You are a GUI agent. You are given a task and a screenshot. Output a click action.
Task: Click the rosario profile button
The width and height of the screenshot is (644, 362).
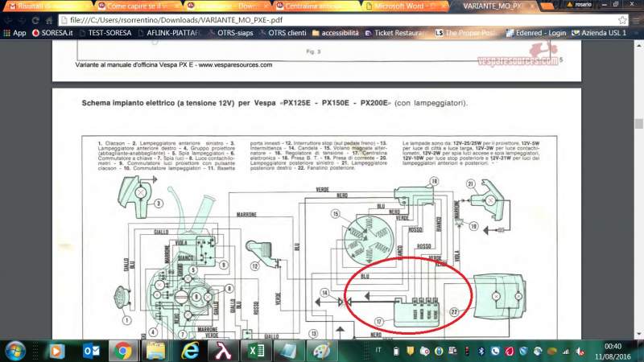(x=580, y=5)
